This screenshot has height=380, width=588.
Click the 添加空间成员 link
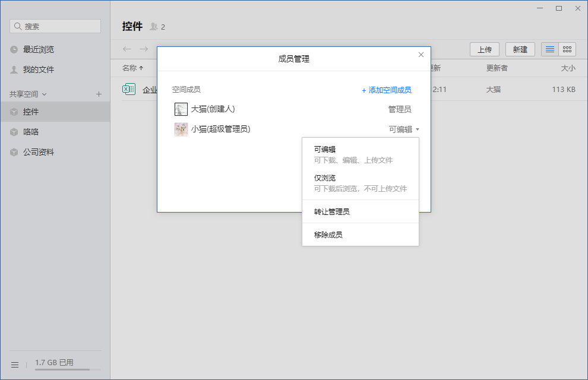tap(386, 90)
